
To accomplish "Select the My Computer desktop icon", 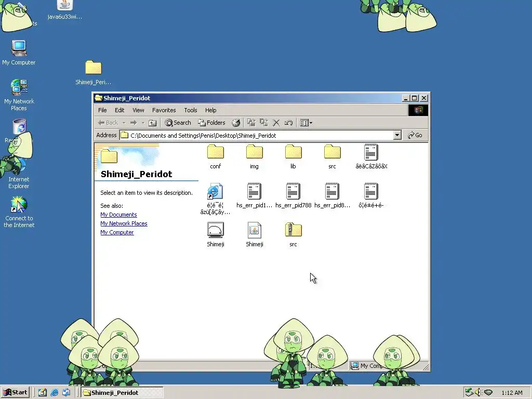I will click(x=19, y=52).
